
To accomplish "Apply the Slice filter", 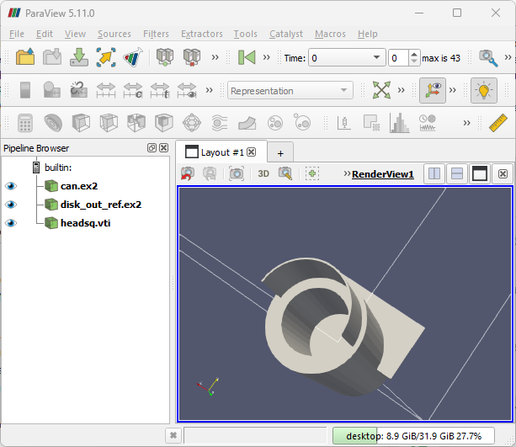I will click(109, 123).
